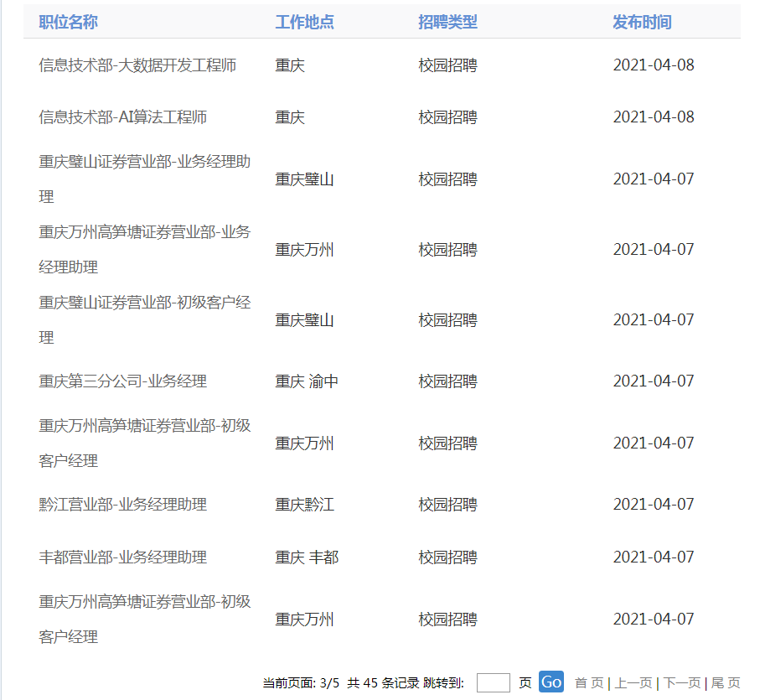The height and width of the screenshot is (700, 760).
Task: Go to next page via 下一页
Action: (681, 683)
